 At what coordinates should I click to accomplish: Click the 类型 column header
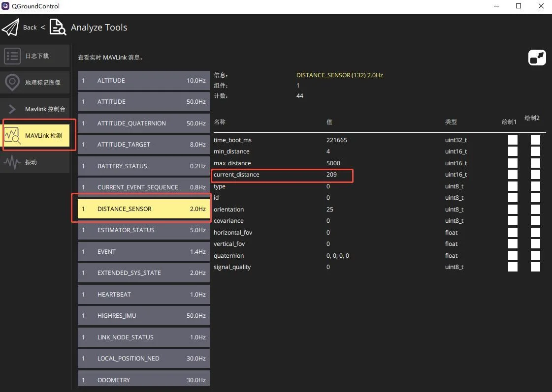tap(451, 122)
